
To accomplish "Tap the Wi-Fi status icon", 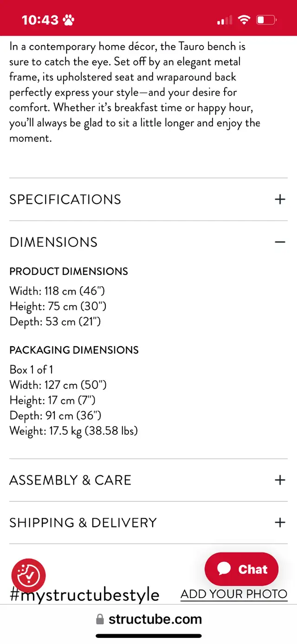I will click(244, 20).
